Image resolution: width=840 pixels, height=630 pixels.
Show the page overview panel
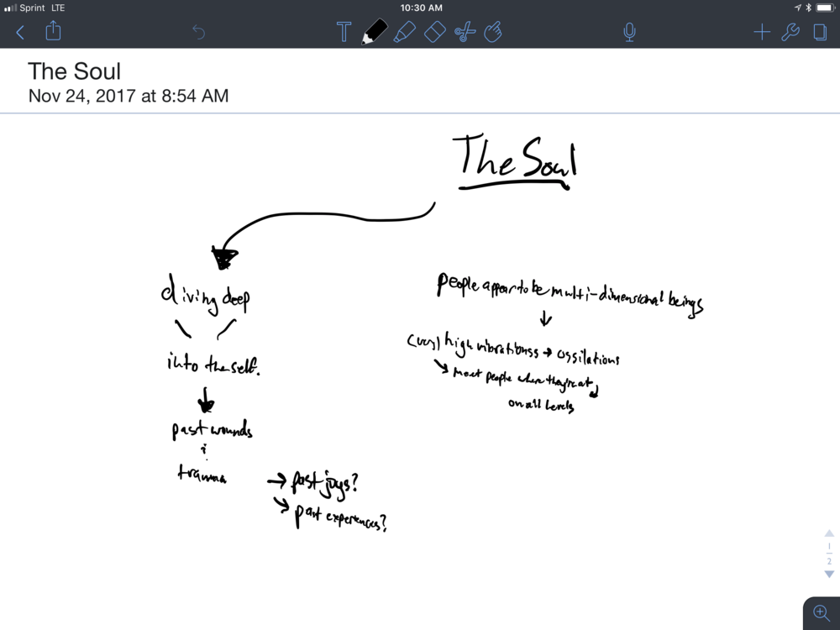[820, 33]
